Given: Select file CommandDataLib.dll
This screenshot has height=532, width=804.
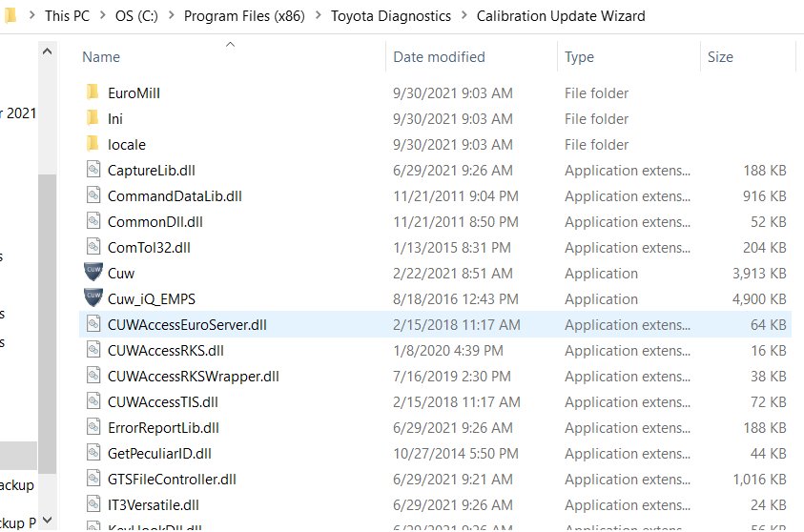Looking at the screenshot, I should (x=175, y=195).
